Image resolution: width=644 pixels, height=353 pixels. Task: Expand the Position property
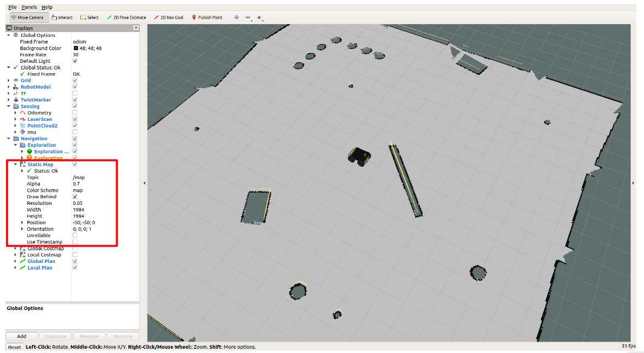22,222
